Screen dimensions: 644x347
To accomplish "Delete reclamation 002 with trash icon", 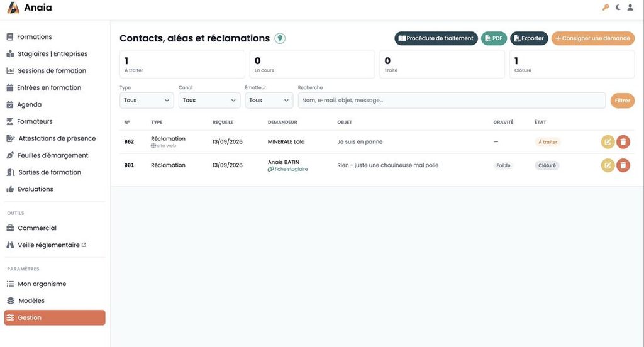I will [x=623, y=141].
